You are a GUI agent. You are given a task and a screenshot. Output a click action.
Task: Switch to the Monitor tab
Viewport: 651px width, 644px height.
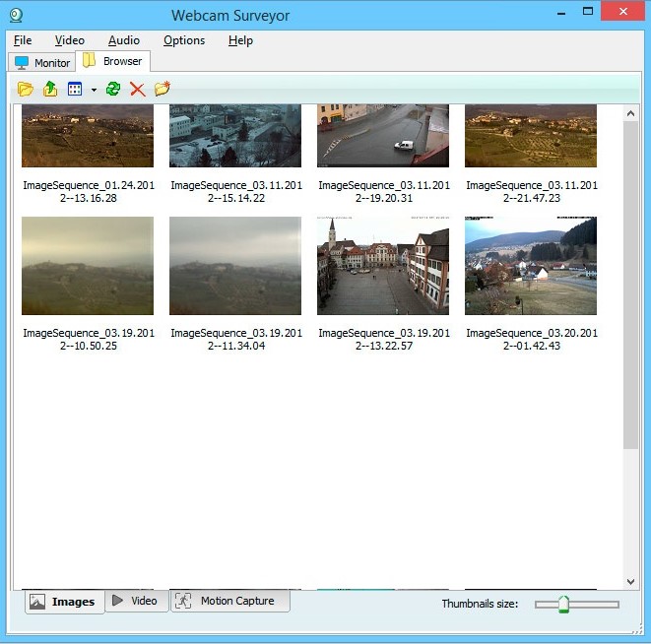[x=42, y=63]
